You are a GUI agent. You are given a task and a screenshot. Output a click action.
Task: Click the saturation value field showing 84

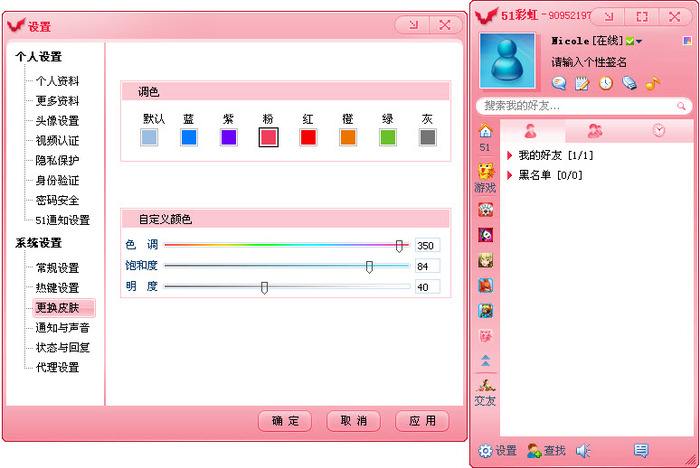point(428,266)
